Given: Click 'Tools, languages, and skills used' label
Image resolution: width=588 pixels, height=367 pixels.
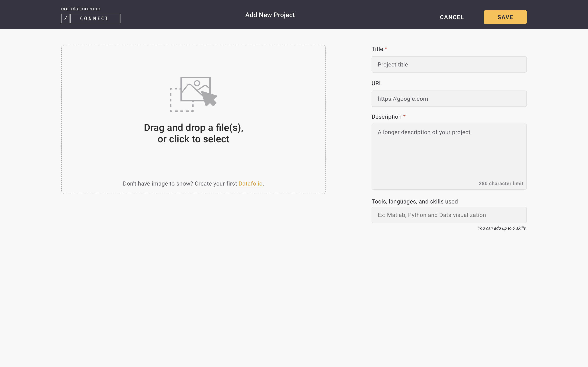Looking at the screenshot, I should (x=414, y=201).
